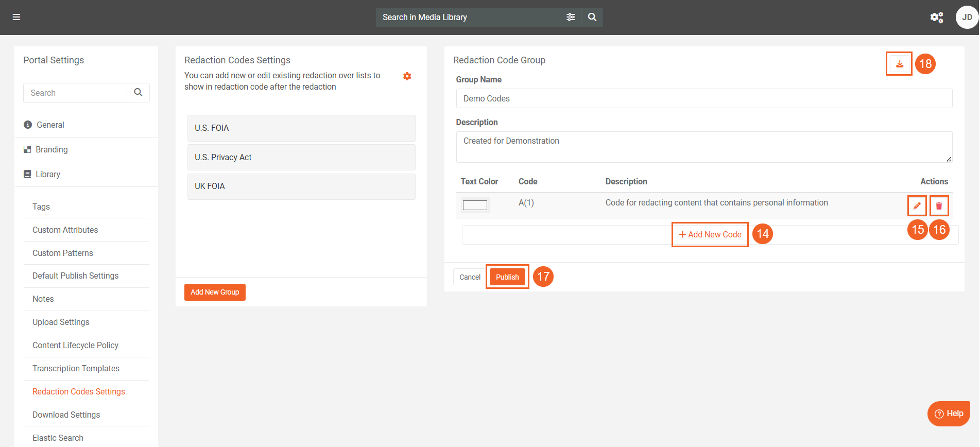
Task: Edit the A(1) redaction code
Action: click(917, 206)
